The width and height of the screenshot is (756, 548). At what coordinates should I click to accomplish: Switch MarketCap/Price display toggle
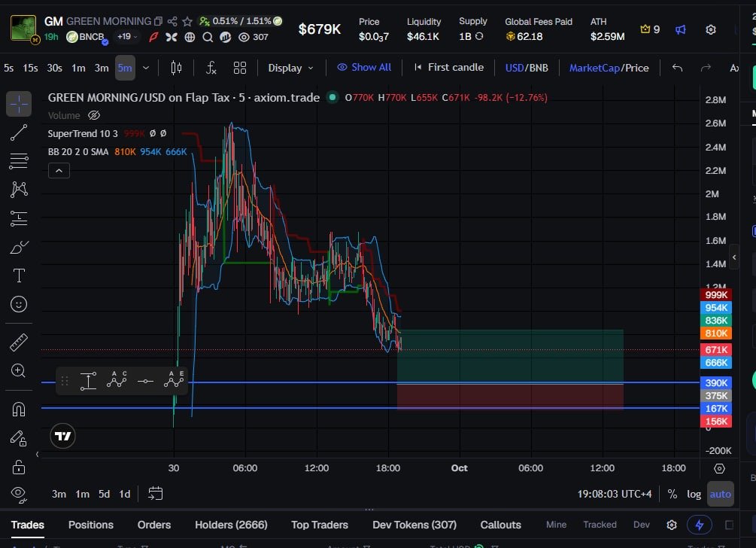click(609, 68)
